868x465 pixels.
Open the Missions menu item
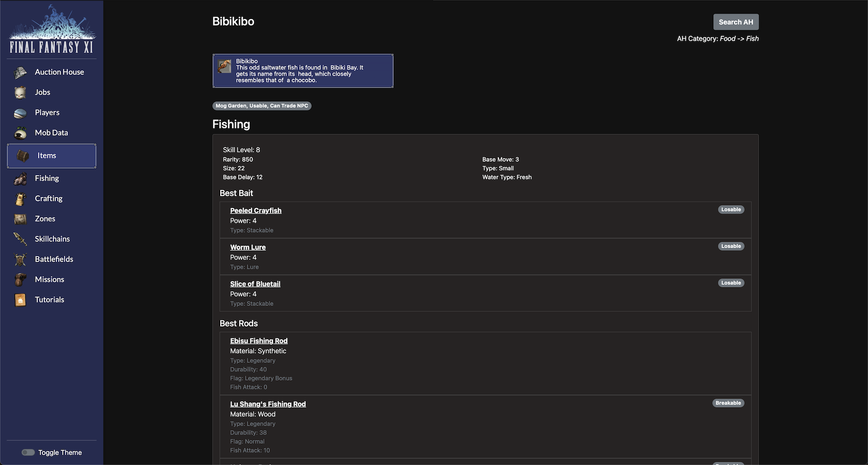click(x=49, y=279)
